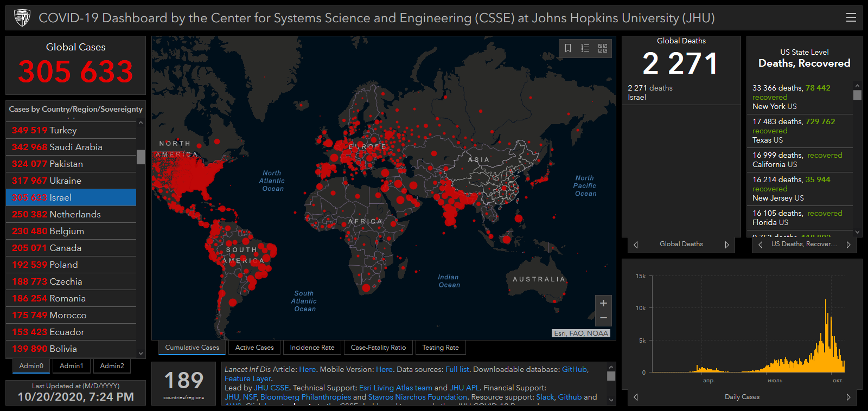Screen dimensions: 868x411
Task: Click the Esri, FAO, NOAA map attribution
Action: click(581, 333)
